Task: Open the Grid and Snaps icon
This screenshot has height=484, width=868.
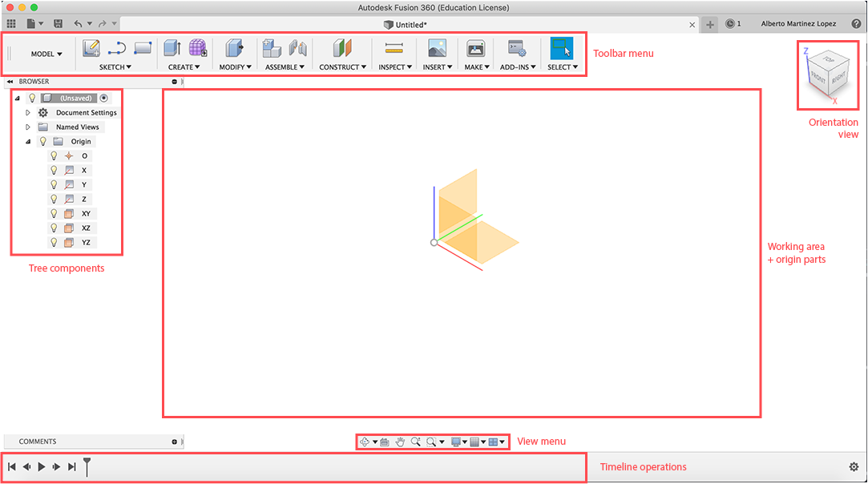Action: tap(474, 442)
